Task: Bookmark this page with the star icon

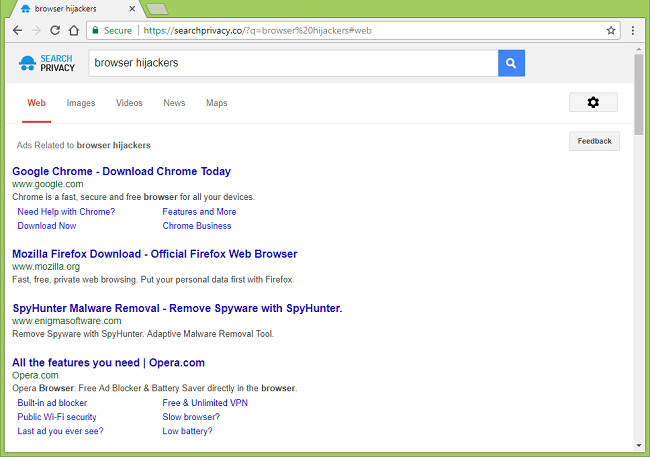Action: 611,30
